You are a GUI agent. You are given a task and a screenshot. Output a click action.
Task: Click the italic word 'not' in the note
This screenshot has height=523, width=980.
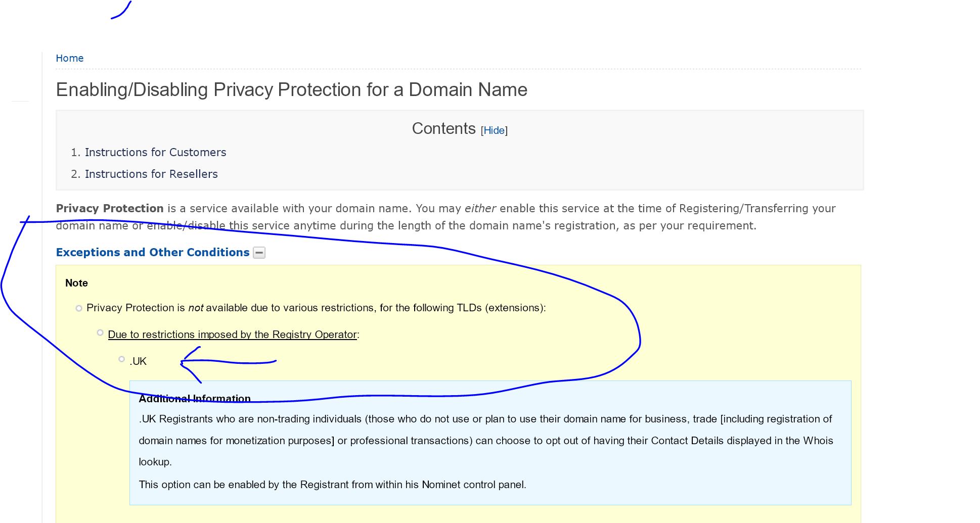coord(196,308)
